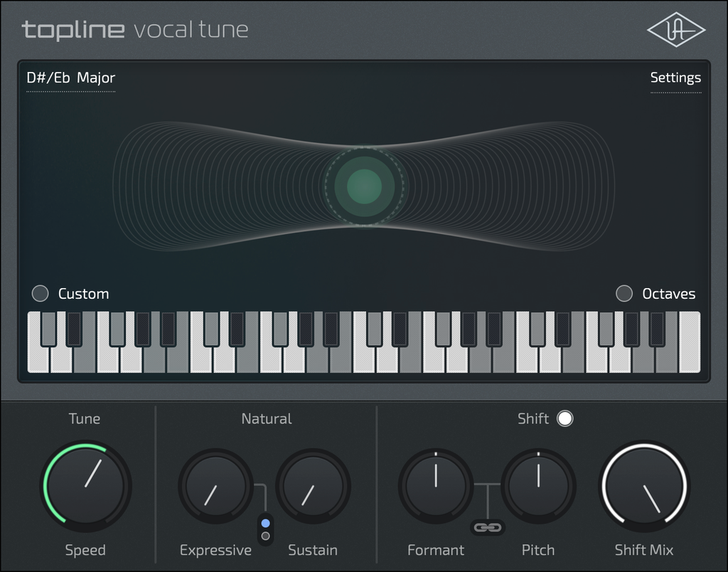Turn off the Shift power toggle
Viewport: 728px width, 572px height.
point(565,418)
